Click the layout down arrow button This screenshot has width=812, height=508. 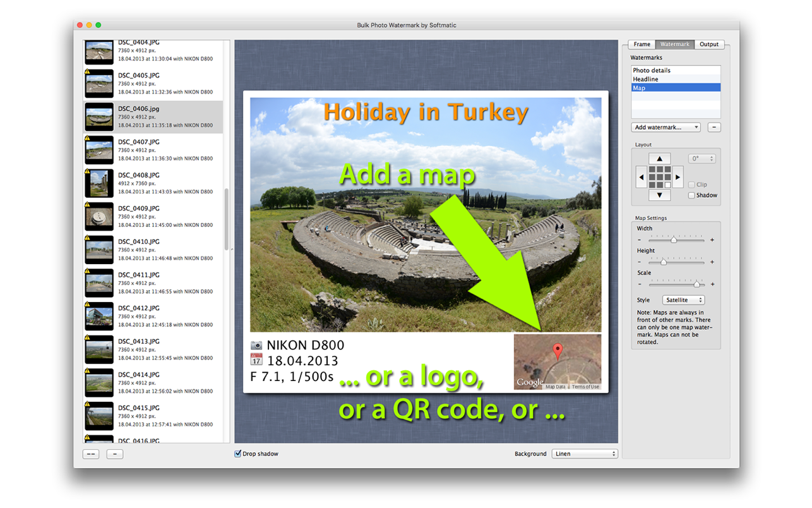659,195
